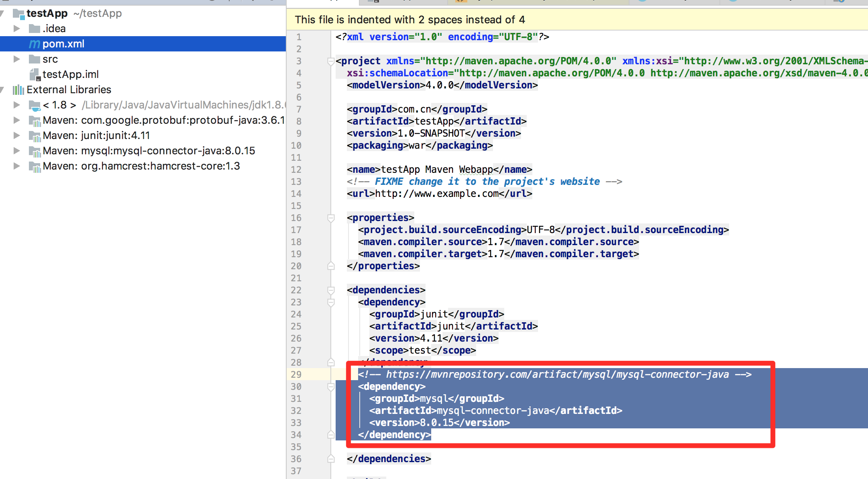
Task: Fold the project tag at line 3
Action: [x=331, y=61]
